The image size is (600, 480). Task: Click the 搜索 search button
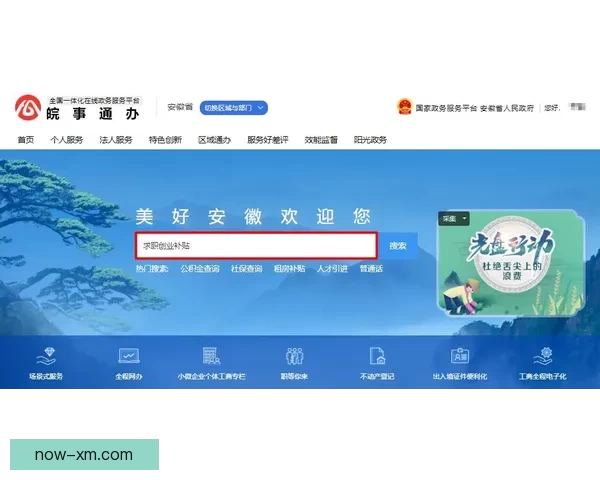pyautogui.click(x=398, y=246)
